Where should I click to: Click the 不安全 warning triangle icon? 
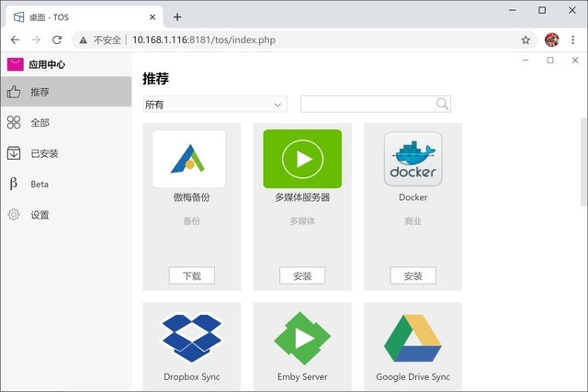84,40
